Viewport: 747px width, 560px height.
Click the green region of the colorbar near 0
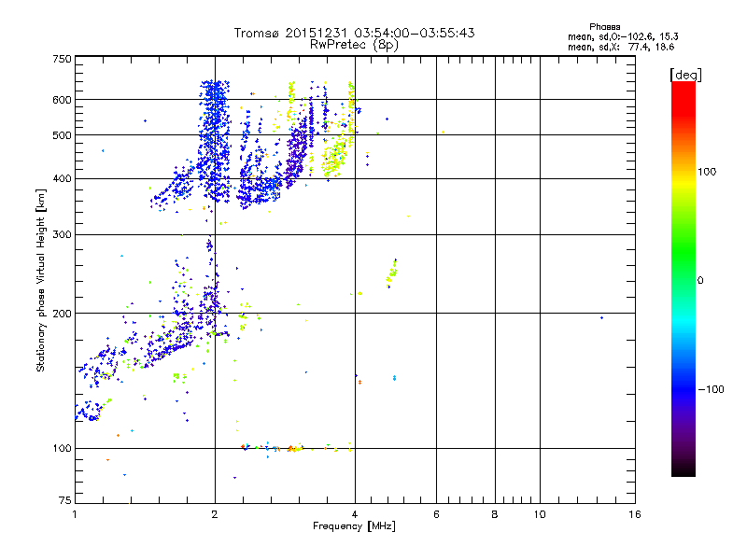684,267
